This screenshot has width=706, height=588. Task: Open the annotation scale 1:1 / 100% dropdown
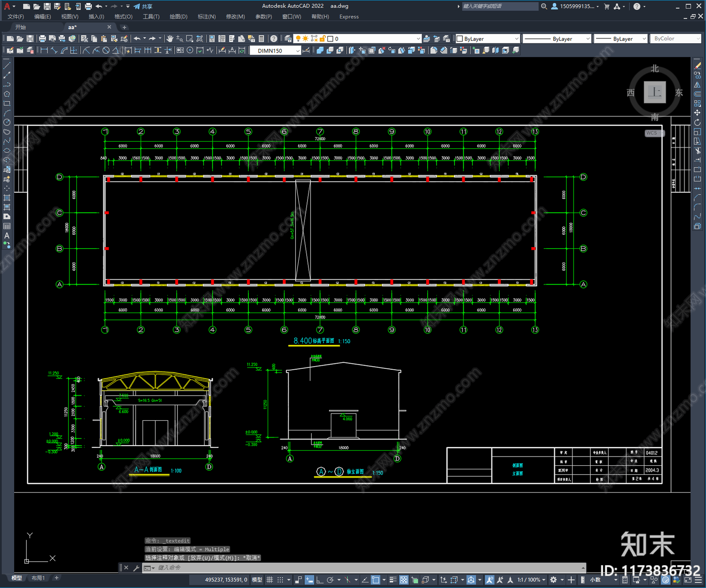pyautogui.click(x=532, y=580)
